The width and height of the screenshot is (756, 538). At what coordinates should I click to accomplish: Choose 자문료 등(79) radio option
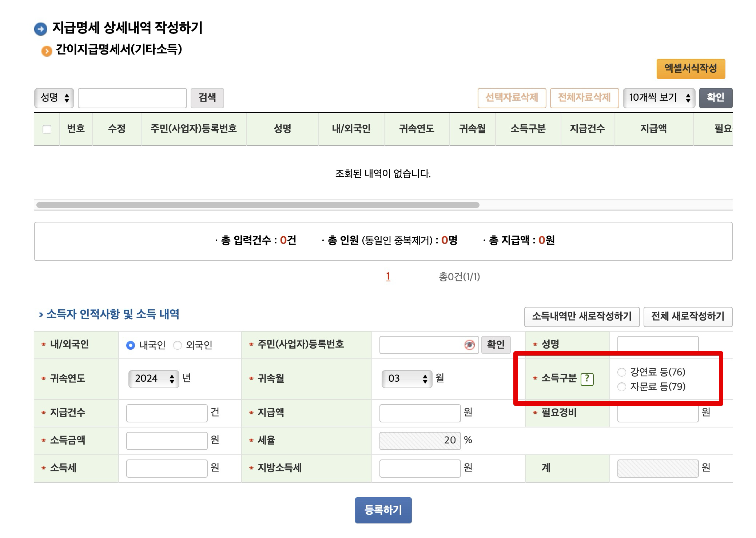[x=622, y=387]
